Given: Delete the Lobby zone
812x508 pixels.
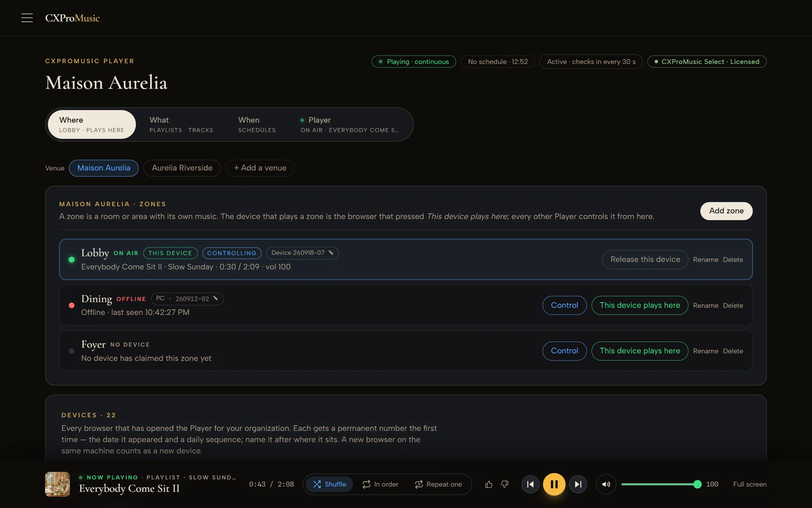Looking at the screenshot, I should [x=733, y=260].
